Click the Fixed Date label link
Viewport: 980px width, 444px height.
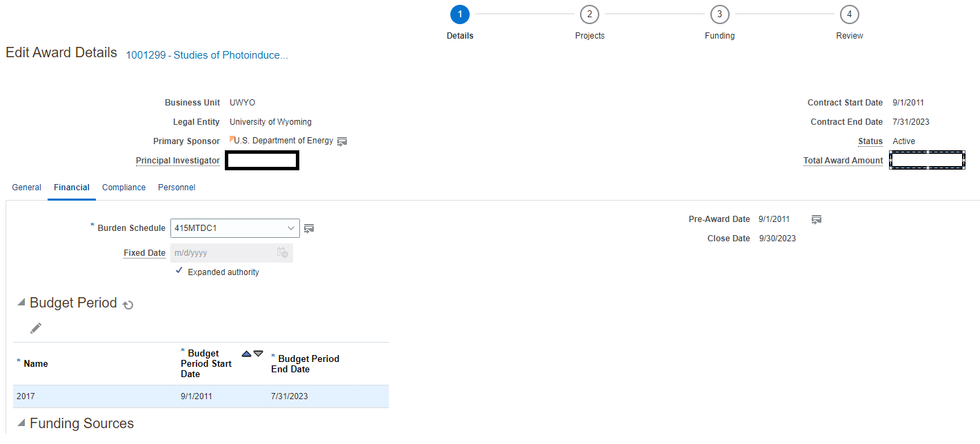pyautogui.click(x=144, y=253)
